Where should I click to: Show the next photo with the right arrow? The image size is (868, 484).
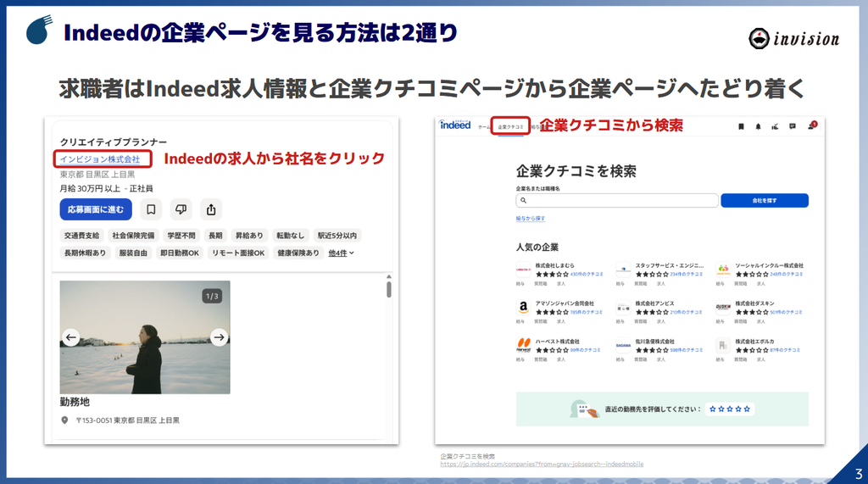[220, 337]
